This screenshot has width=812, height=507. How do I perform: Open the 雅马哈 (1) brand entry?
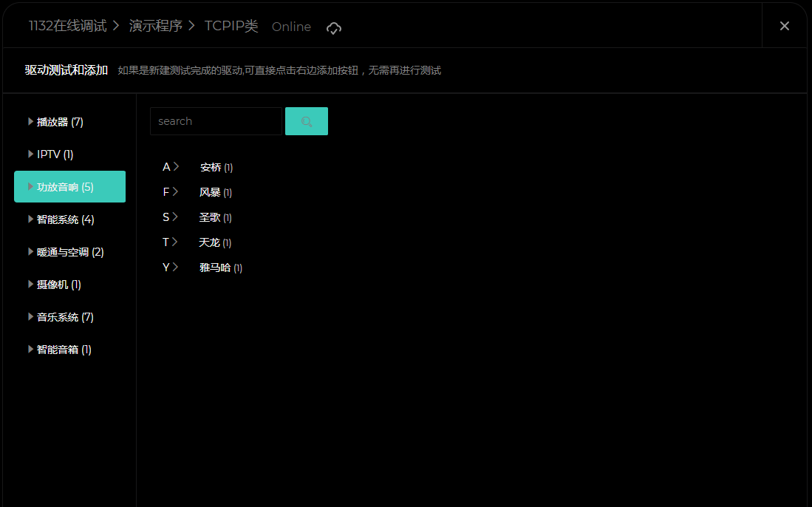221,268
